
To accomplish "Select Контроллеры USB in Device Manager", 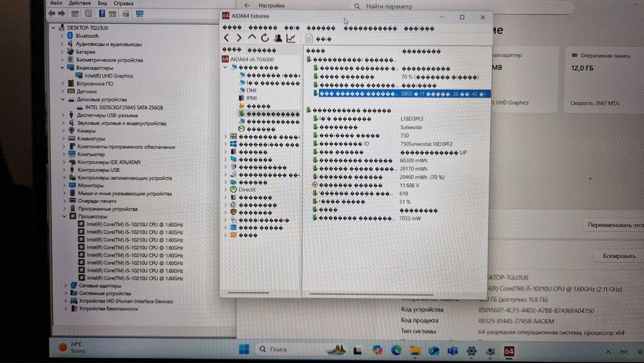I will coord(98,170).
